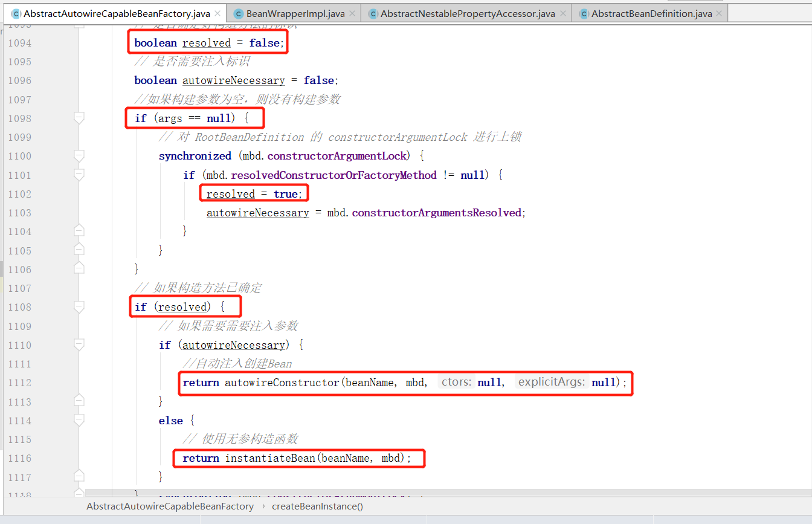Click the 'synchronized' keyword on line 1100

point(195,156)
